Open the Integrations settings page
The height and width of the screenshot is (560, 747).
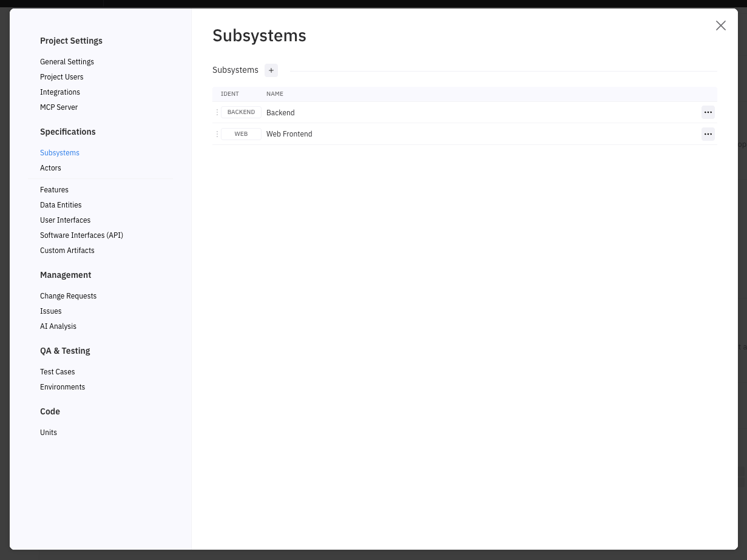coord(60,92)
